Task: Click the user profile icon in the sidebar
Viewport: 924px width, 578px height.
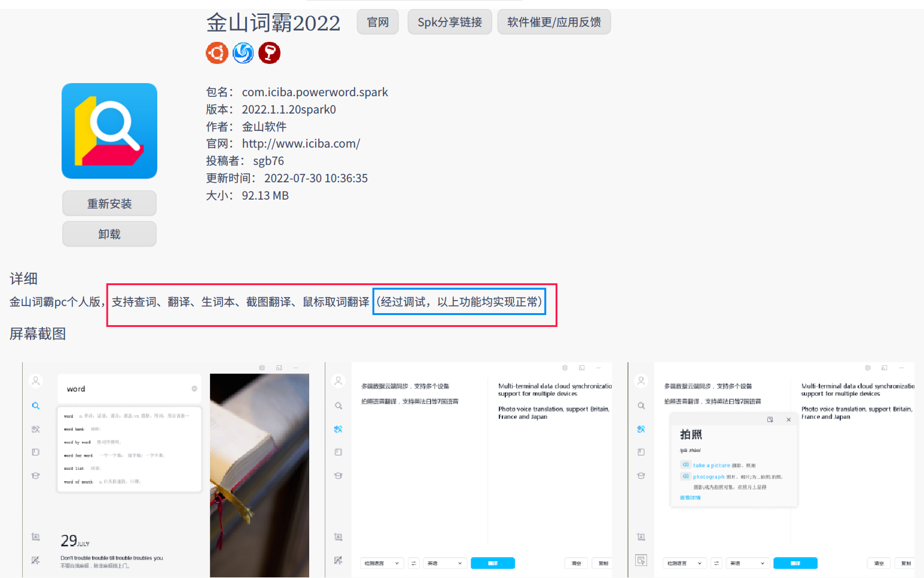Action: point(35,381)
